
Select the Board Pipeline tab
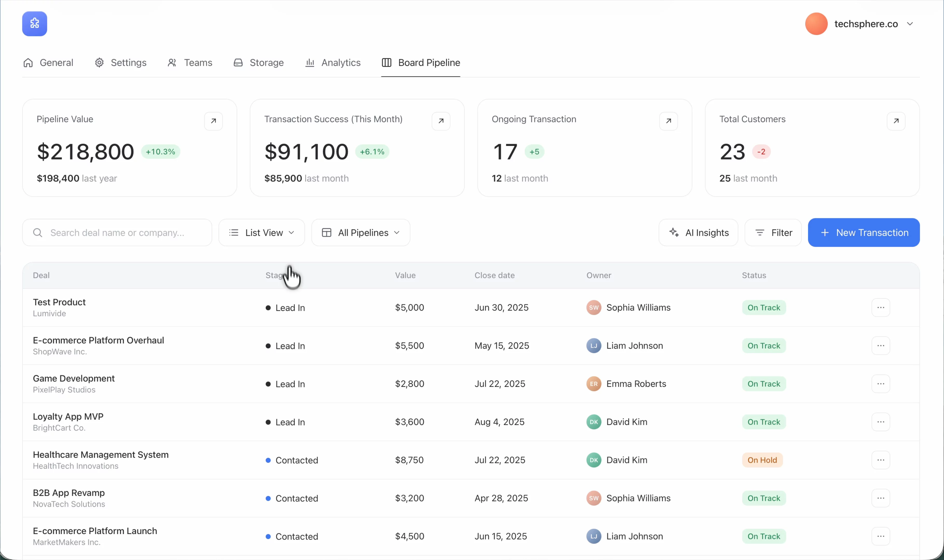coord(421,63)
